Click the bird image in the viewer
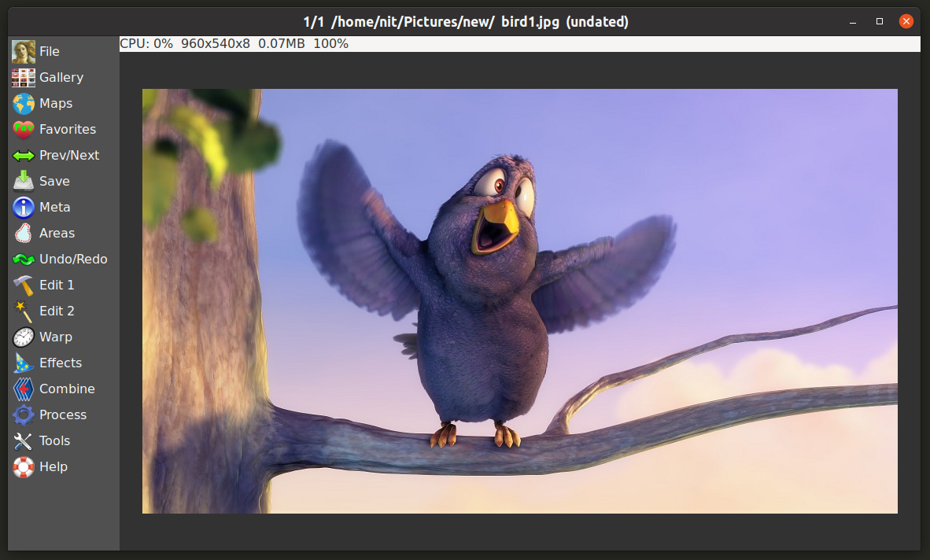 [x=519, y=301]
